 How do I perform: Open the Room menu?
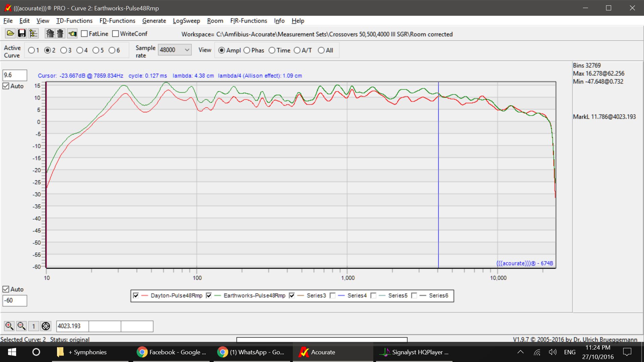point(215,21)
